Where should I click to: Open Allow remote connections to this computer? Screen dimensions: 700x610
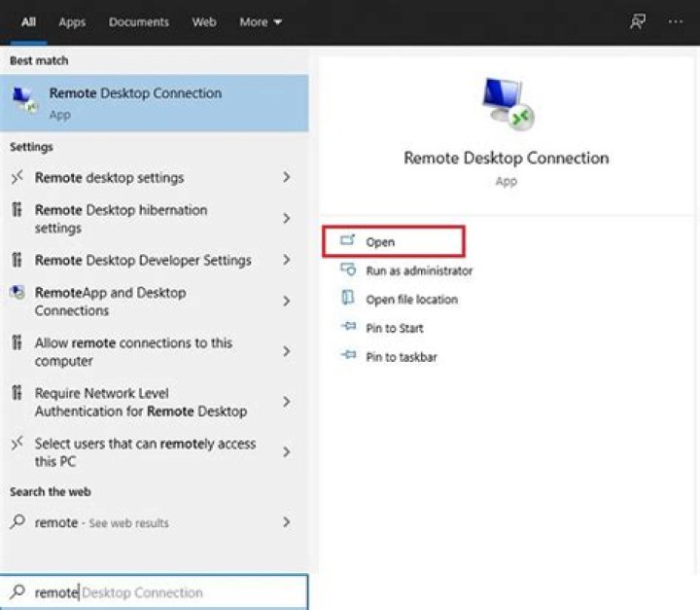(x=154, y=351)
